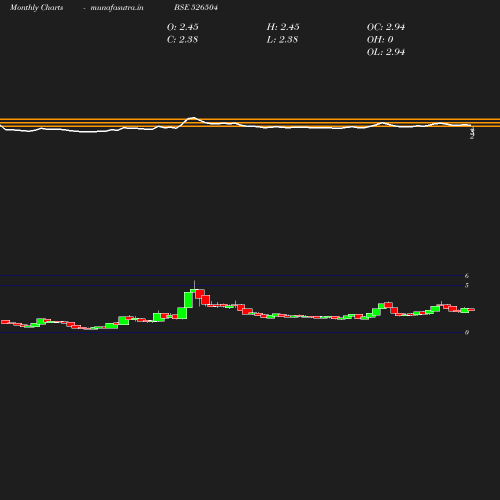
Task: Select the high value 'H: 2.45'
Action: [x=283, y=27]
